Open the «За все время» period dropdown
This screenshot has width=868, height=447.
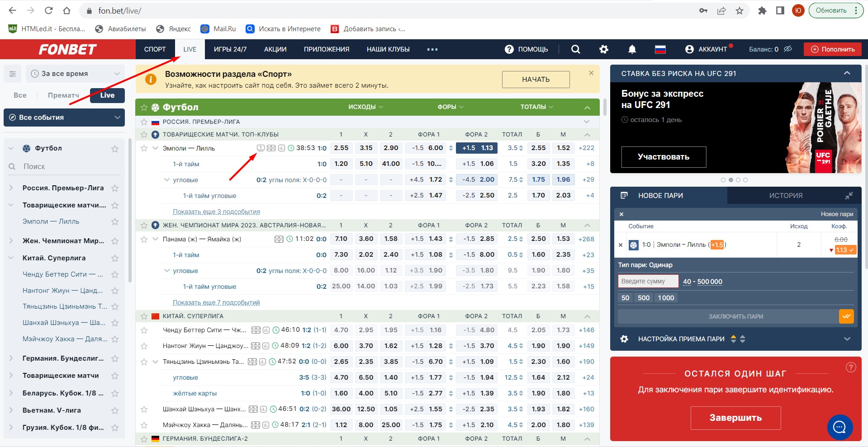point(75,74)
